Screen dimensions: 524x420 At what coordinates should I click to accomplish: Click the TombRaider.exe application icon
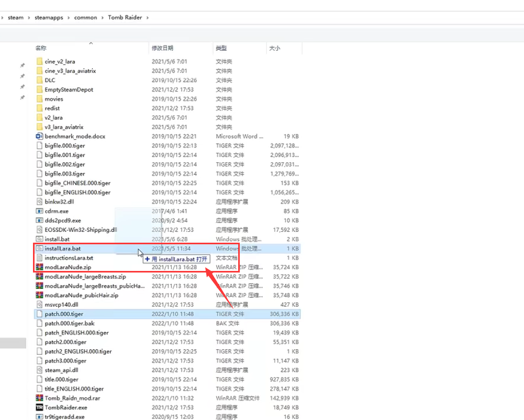(x=39, y=407)
